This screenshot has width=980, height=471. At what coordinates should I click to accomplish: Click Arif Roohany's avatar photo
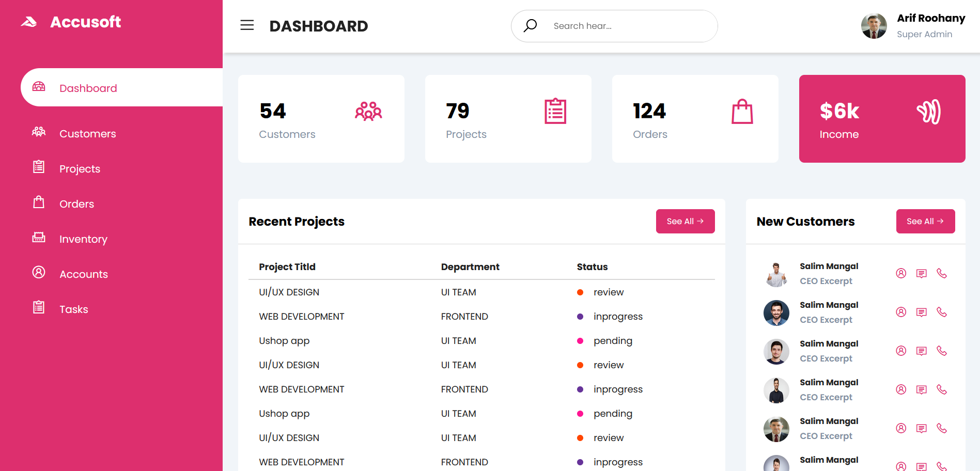(x=874, y=26)
